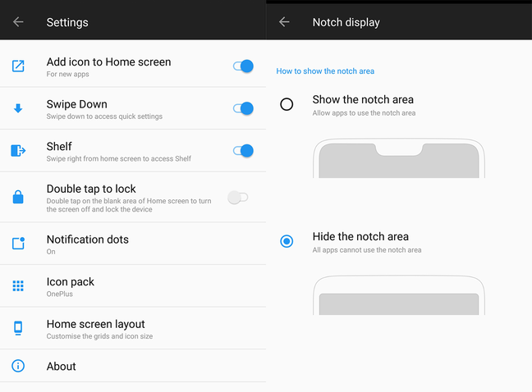Image resolution: width=532 pixels, height=392 pixels.
Task: Click 'Swipe right from home screen to access Shelf'
Action: click(x=119, y=159)
